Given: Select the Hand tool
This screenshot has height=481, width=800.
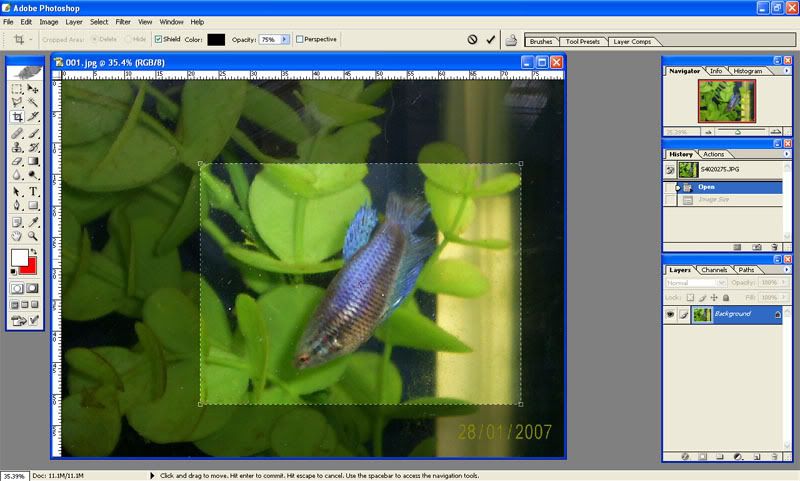Looking at the screenshot, I should (18, 236).
